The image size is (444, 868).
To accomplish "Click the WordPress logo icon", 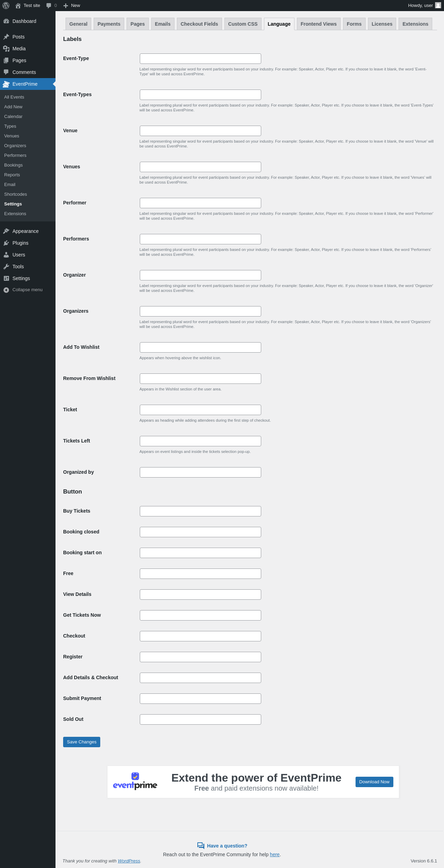I will click(x=6, y=6).
